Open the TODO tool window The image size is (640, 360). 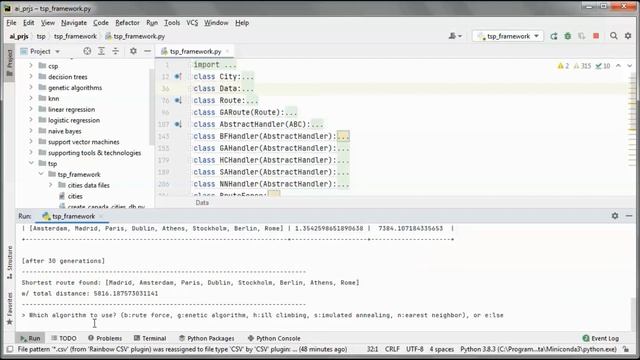(x=64, y=338)
